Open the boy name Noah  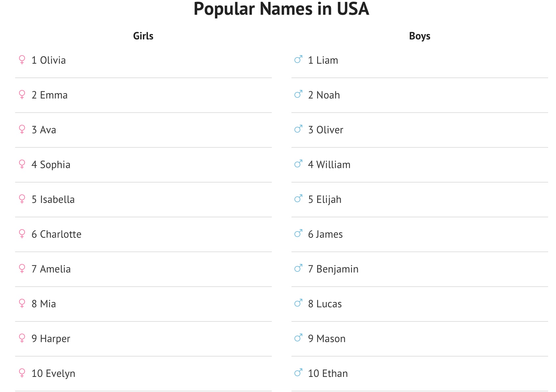point(328,95)
